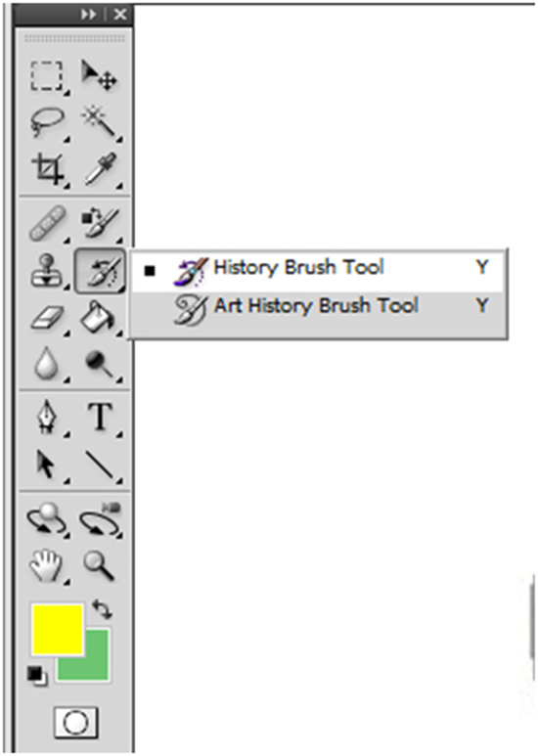
Task: Pick the Lasso tool
Action: 47,123
